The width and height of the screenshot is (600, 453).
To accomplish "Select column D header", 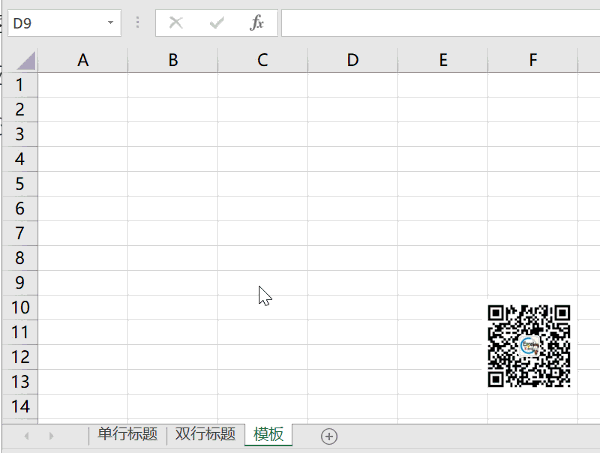I will click(353, 60).
